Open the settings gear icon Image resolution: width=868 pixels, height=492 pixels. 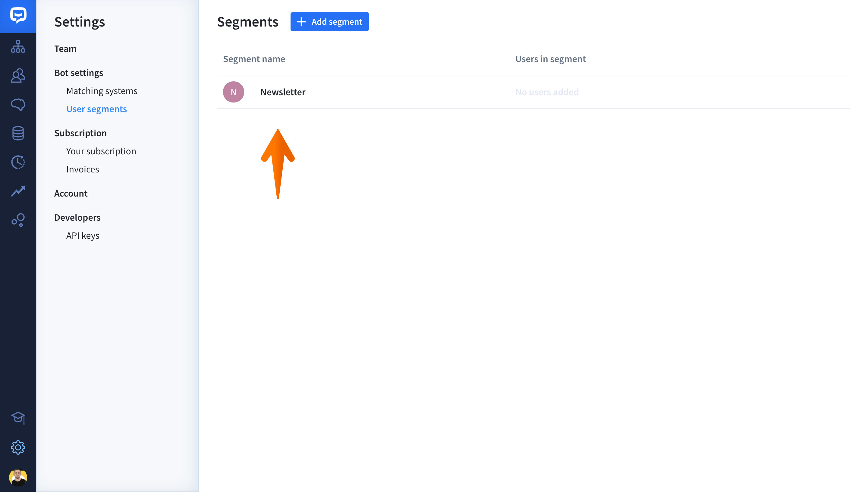(18, 447)
